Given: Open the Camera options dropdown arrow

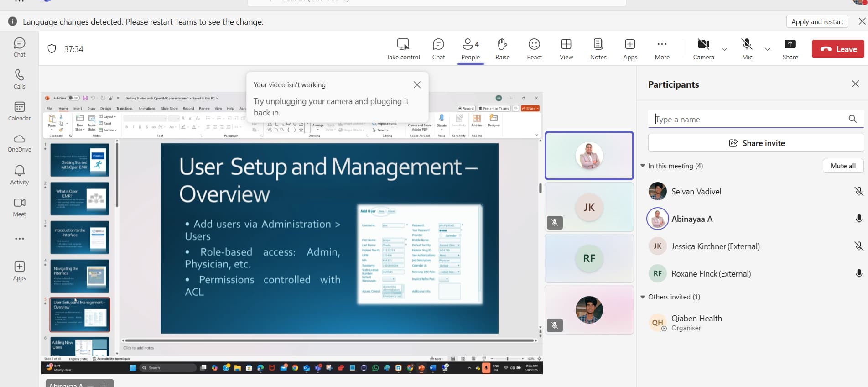Looking at the screenshot, I should point(724,49).
